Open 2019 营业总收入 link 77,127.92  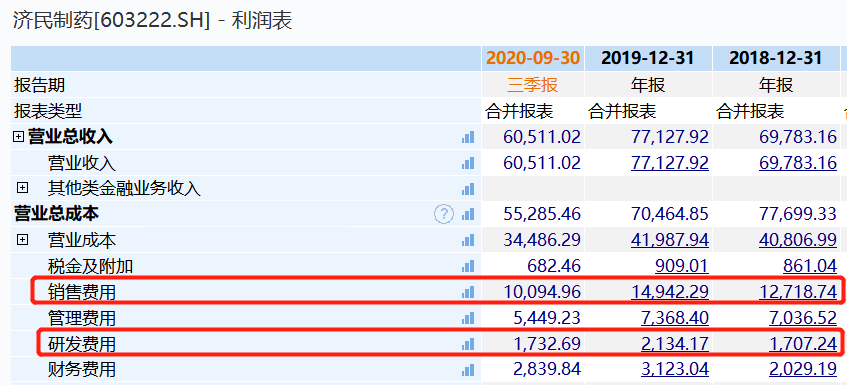tap(670, 137)
